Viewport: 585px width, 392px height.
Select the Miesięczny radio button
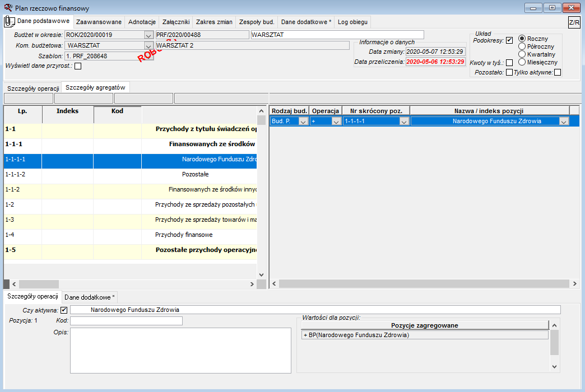click(522, 62)
